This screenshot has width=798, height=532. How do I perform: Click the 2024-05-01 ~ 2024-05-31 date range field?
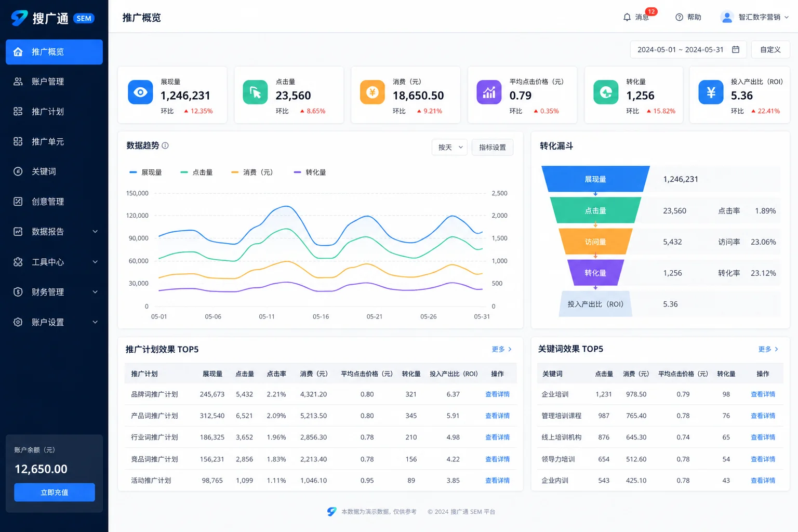point(688,49)
